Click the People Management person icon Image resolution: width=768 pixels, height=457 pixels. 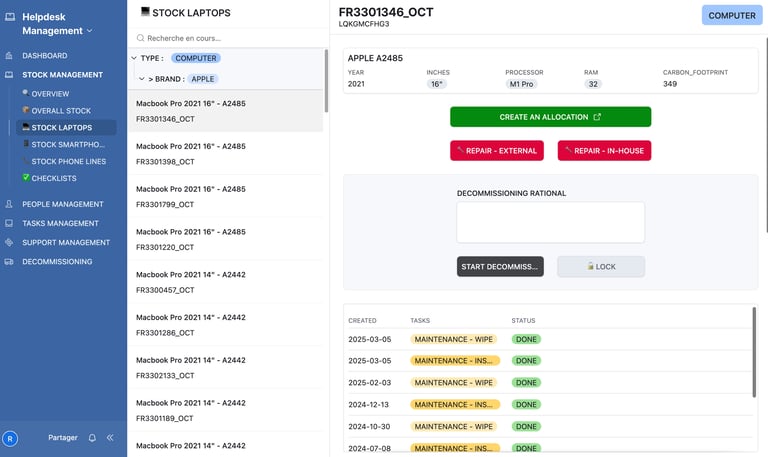[10, 204]
